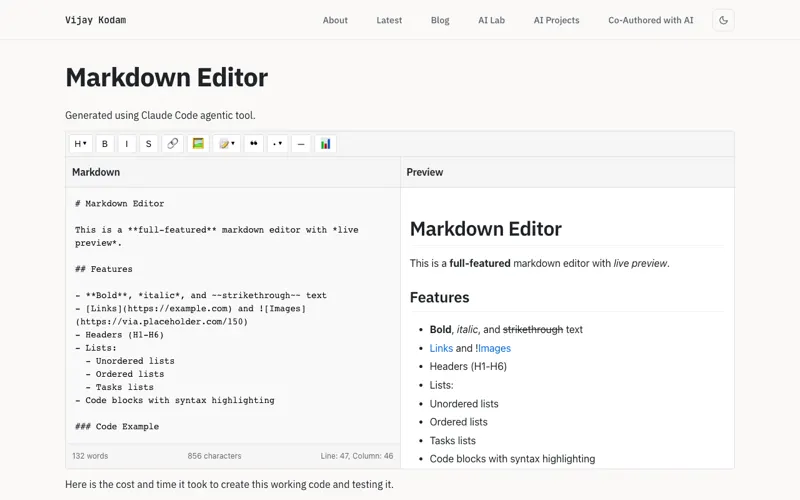The width and height of the screenshot is (800, 500).
Task: Click 'Code blocks with syntax highlighting' in preview
Action: pyautogui.click(x=512, y=459)
